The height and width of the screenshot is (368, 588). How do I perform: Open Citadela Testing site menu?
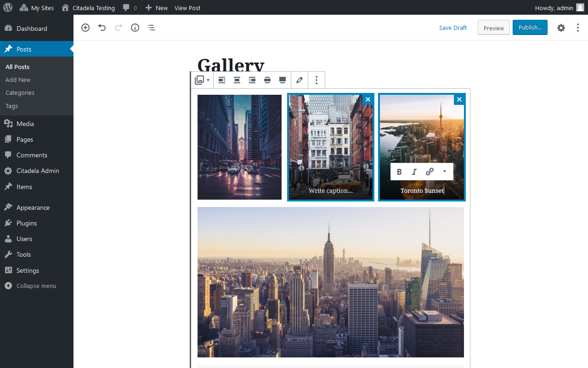pyautogui.click(x=88, y=8)
